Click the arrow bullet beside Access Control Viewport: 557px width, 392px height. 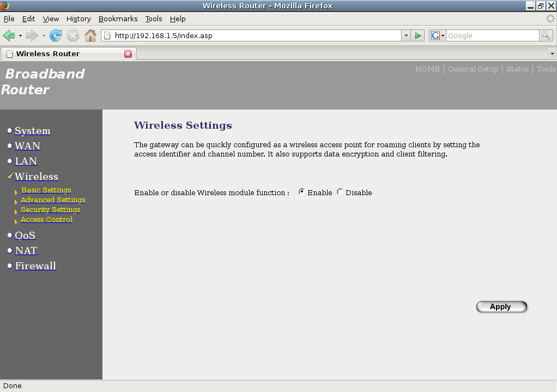16,222
